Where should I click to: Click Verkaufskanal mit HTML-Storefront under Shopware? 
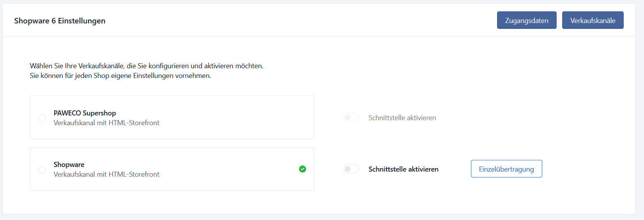[106, 174]
